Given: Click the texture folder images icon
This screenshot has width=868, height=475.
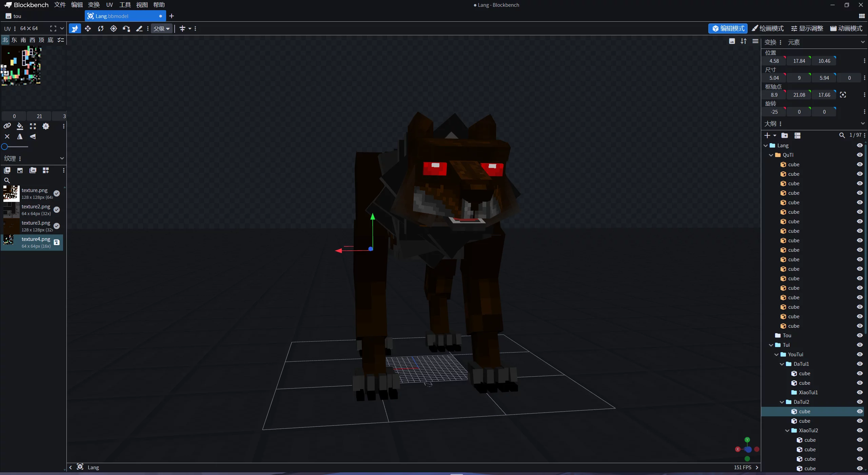Looking at the screenshot, I should 33,170.
